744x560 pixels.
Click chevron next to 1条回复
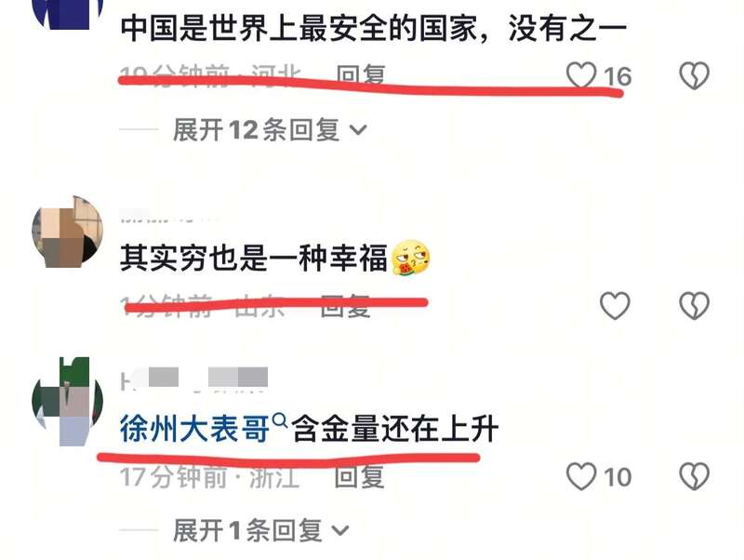tap(340, 530)
